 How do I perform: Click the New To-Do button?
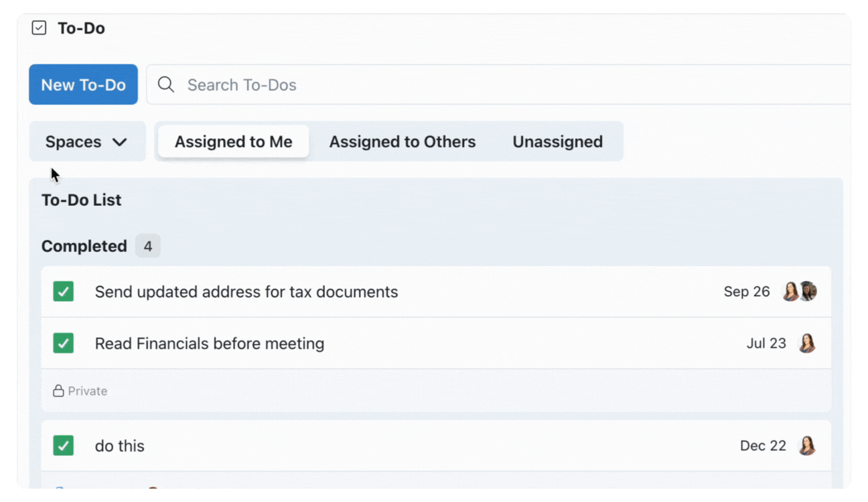point(83,84)
